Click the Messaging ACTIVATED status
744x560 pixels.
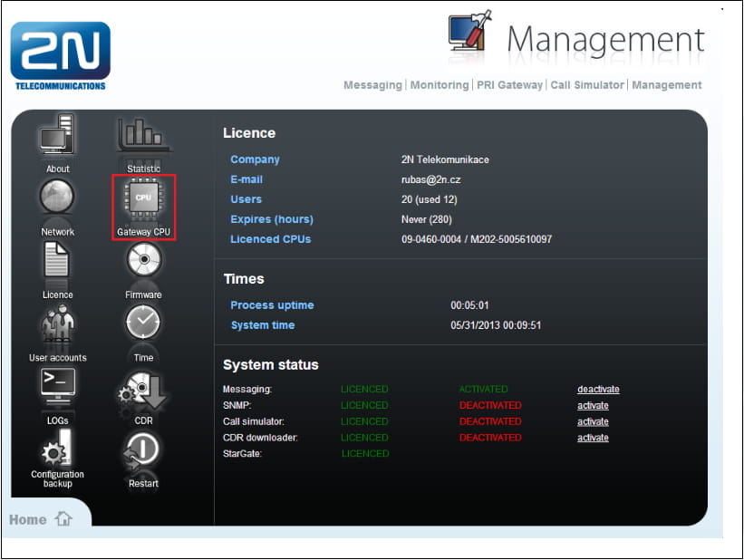[x=483, y=389]
